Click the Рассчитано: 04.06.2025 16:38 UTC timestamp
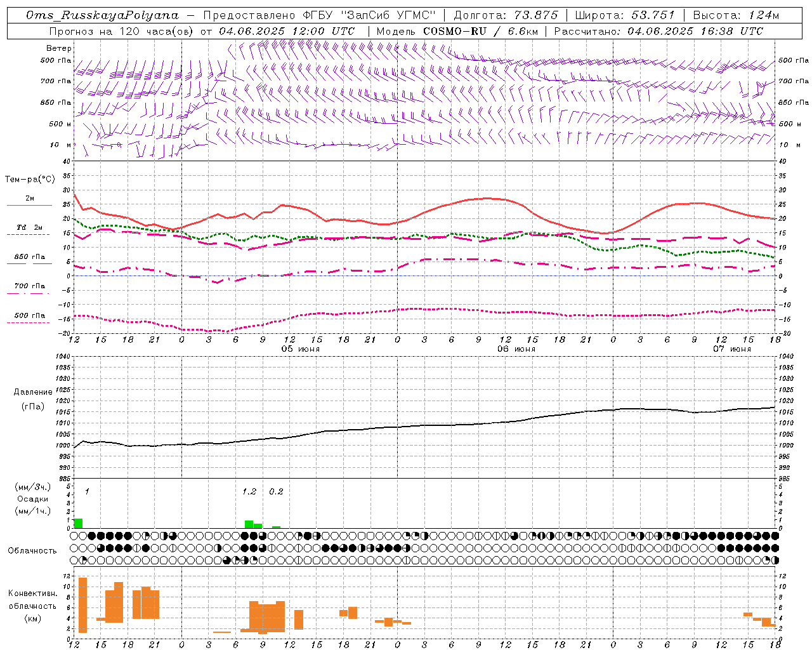This screenshot has height=650, width=812. tap(658, 31)
